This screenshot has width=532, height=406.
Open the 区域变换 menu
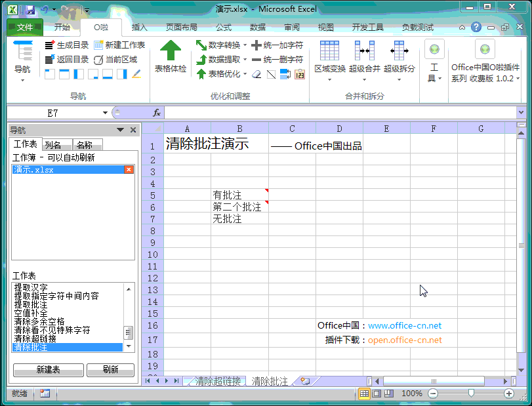point(330,62)
